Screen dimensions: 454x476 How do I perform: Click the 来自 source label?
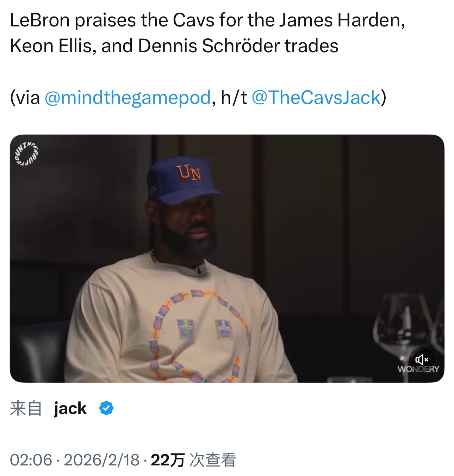point(26,408)
